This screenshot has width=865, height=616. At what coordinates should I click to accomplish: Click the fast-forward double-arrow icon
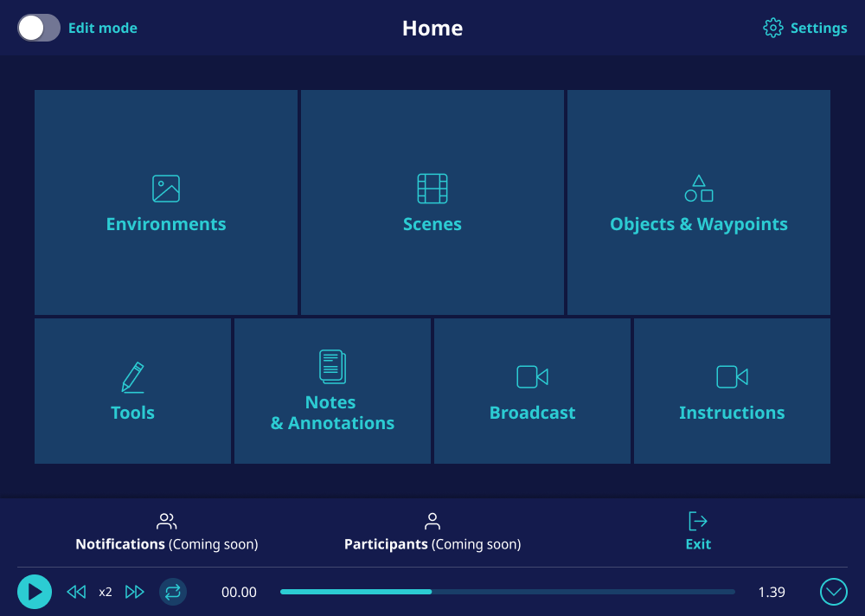tap(135, 593)
